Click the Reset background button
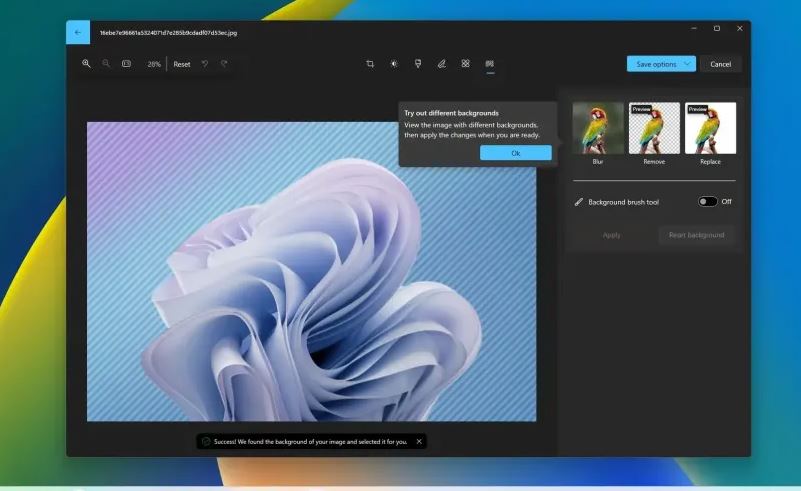The image size is (801, 491). (x=696, y=235)
